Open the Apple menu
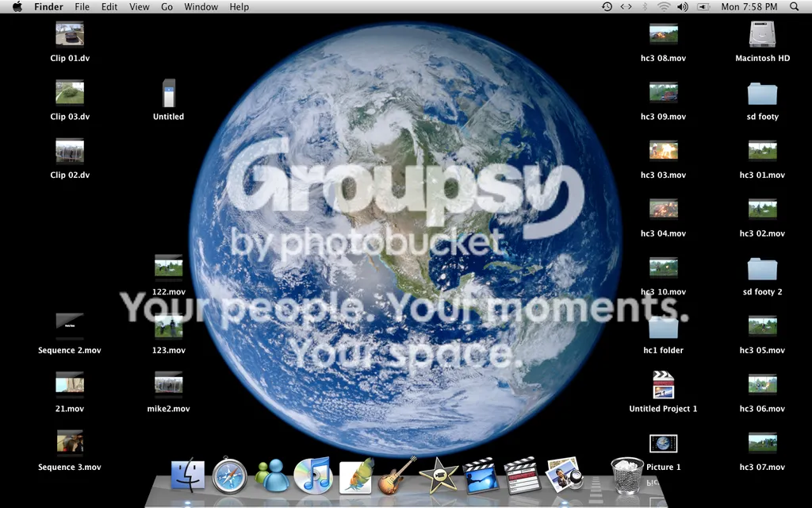The height and width of the screenshot is (508, 812). pyautogui.click(x=17, y=6)
